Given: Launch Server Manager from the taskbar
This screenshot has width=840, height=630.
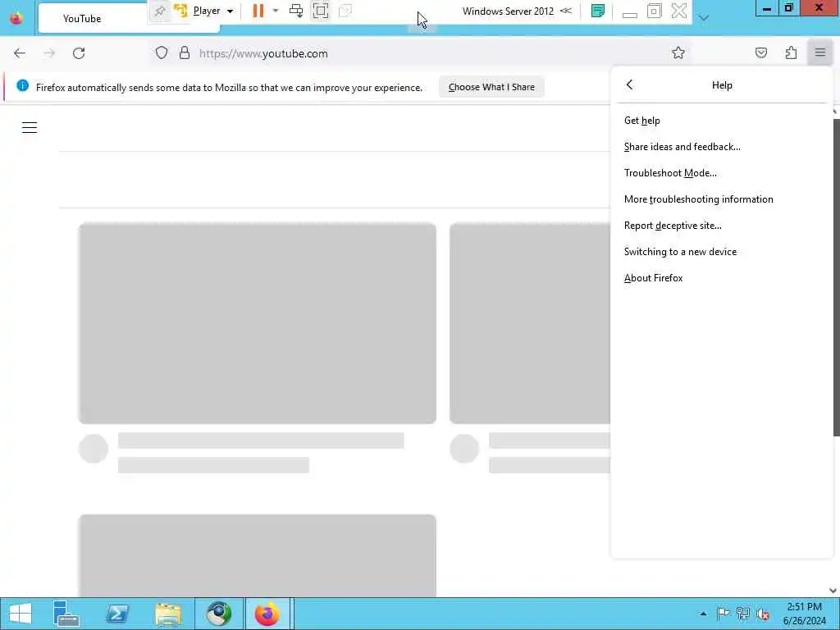Looking at the screenshot, I should (x=66, y=614).
